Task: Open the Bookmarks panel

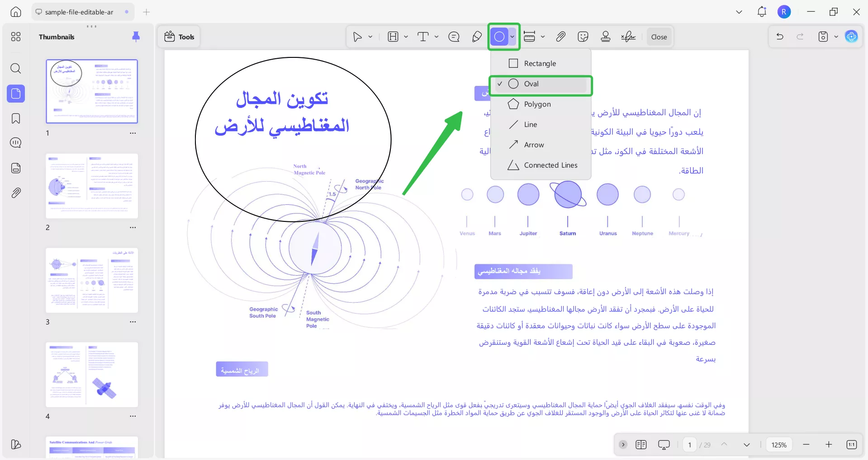Action: (16, 118)
